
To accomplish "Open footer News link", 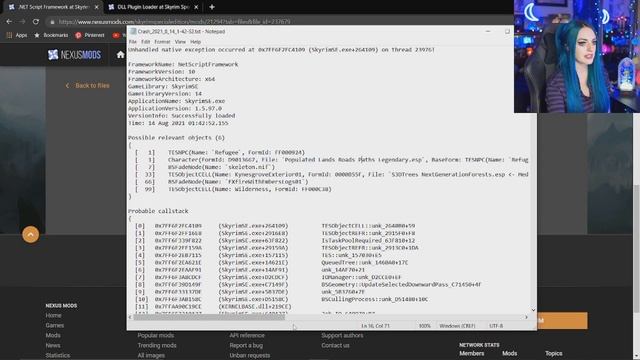I will coord(53,345).
